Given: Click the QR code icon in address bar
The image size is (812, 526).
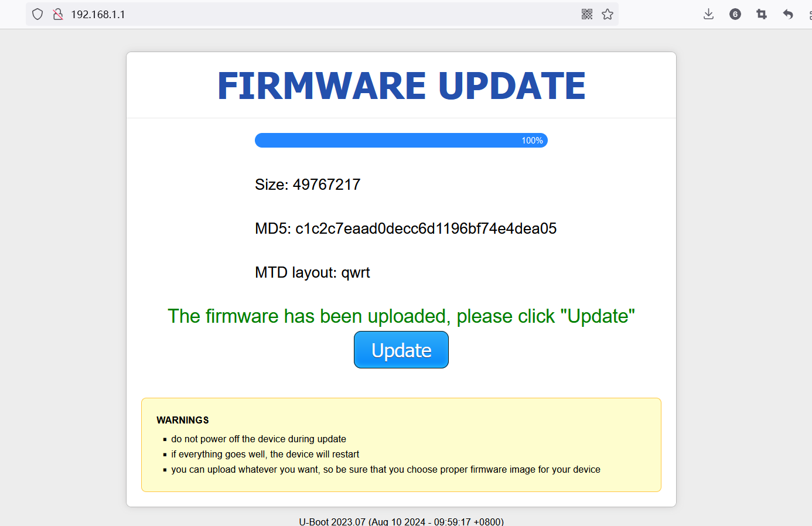Looking at the screenshot, I should (x=587, y=14).
